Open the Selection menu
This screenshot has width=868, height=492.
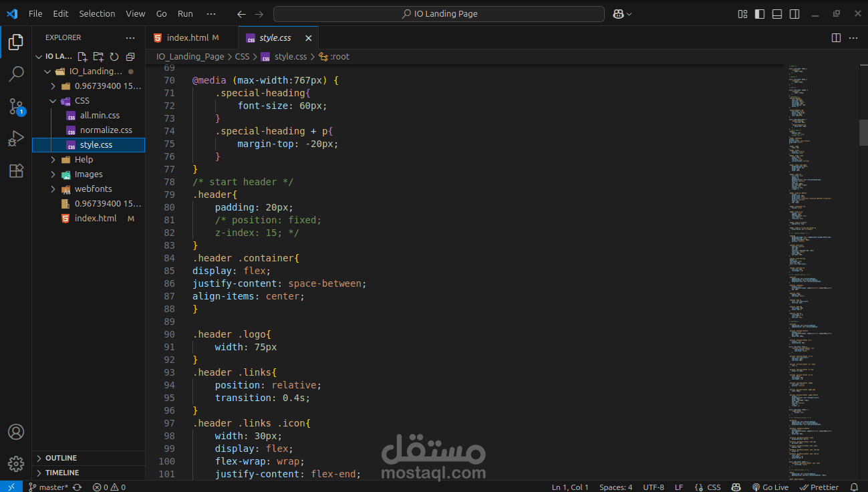(x=97, y=13)
